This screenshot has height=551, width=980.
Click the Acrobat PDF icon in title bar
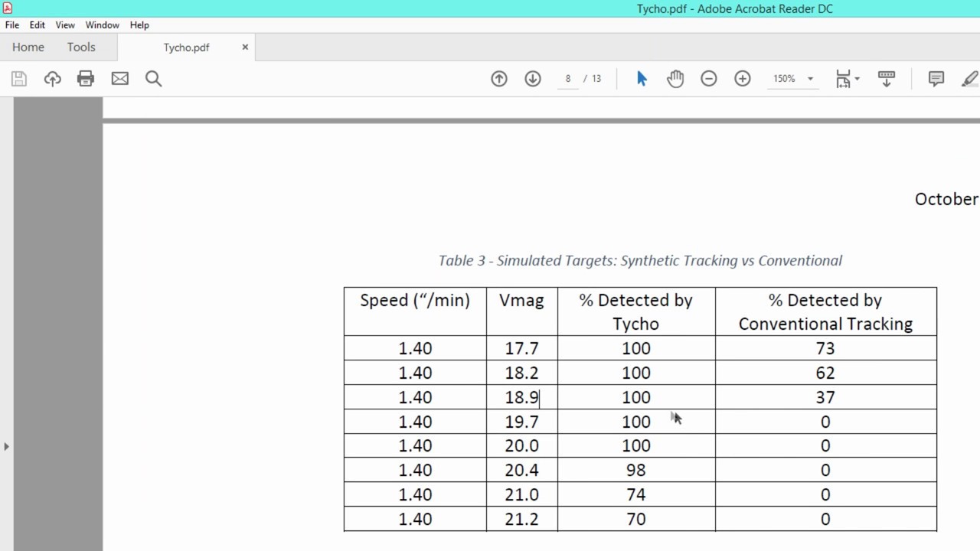pyautogui.click(x=8, y=8)
